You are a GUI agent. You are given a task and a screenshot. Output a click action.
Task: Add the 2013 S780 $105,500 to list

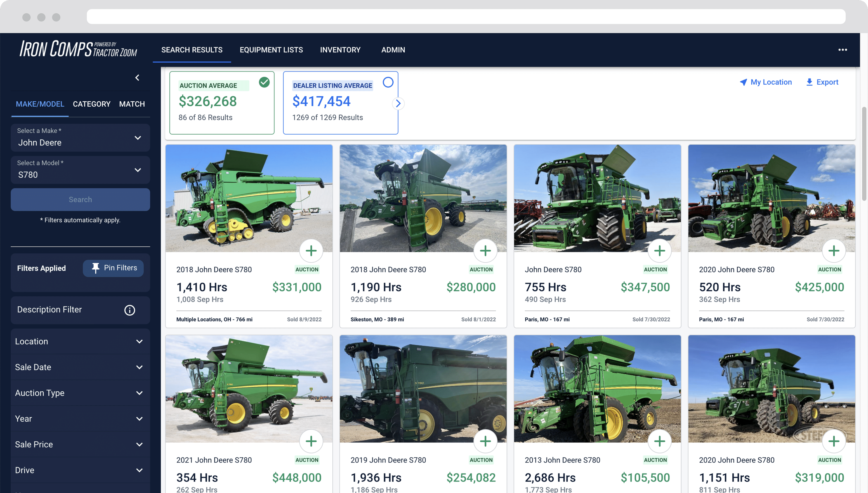(x=659, y=441)
